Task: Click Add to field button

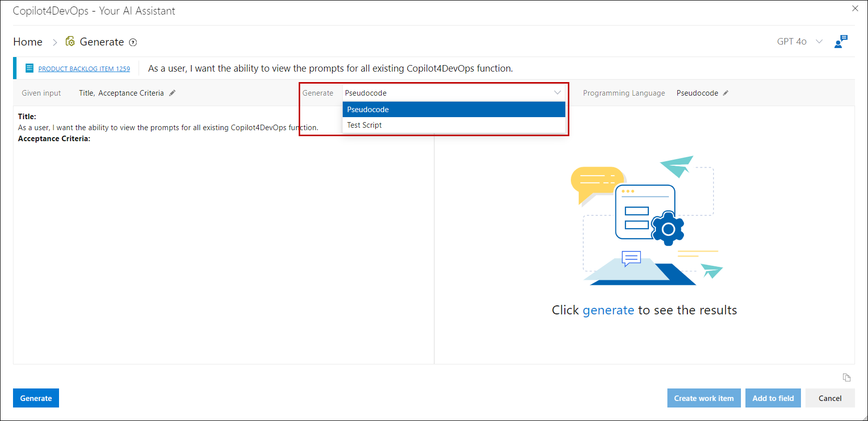Action: [773, 398]
